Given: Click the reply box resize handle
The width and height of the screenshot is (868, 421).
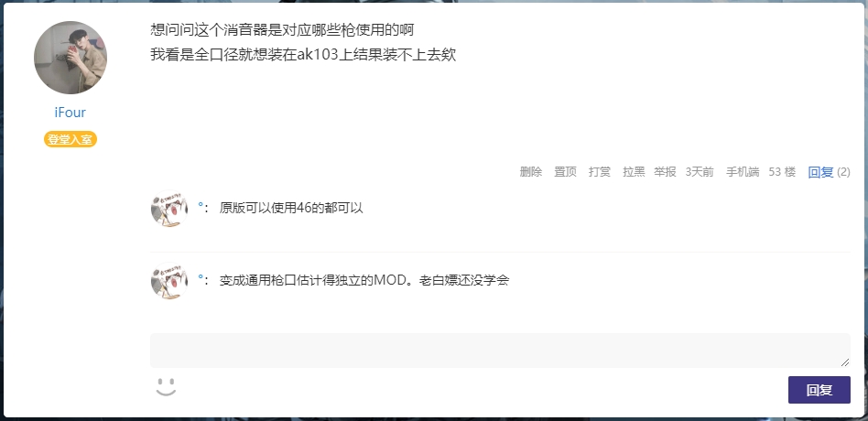Looking at the screenshot, I should [845, 362].
